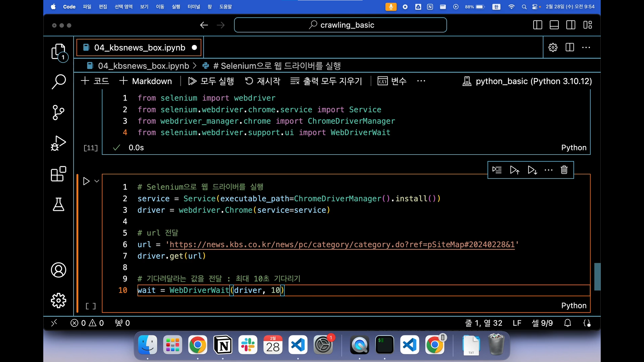This screenshot has height=362, width=644.
Task: Click Execute Above Cells icon
Action: click(515, 170)
